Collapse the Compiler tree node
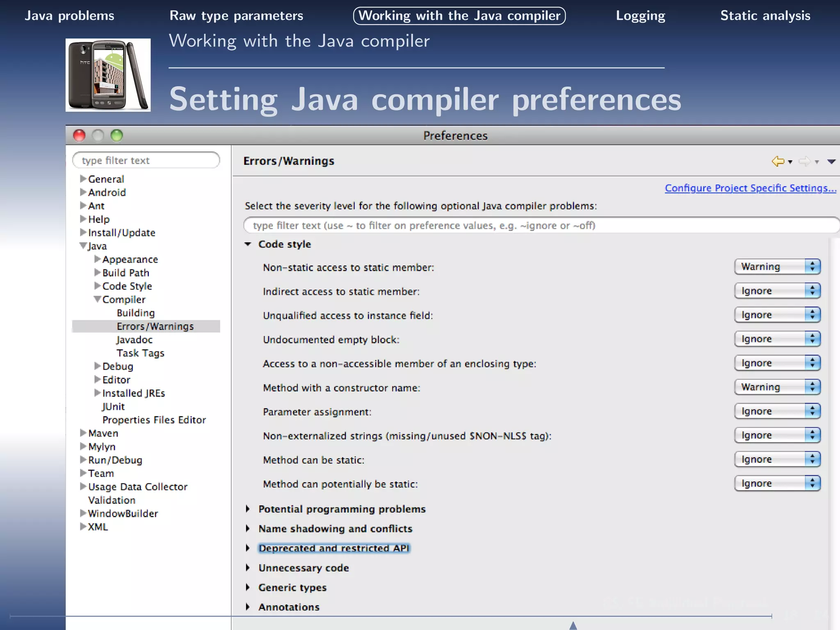Image resolution: width=840 pixels, height=630 pixels. pos(98,299)
